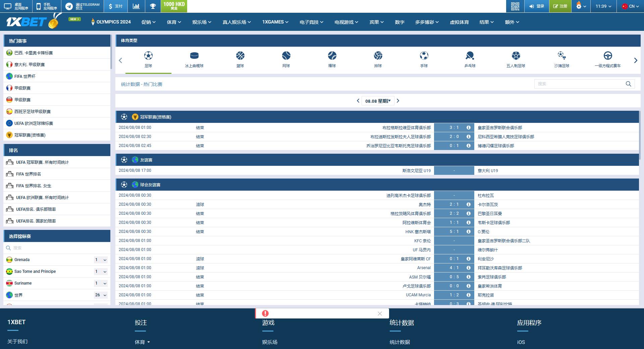Open the 支付 payments button
This screenshot has width=644, height=349.
[x=115, y=6]
